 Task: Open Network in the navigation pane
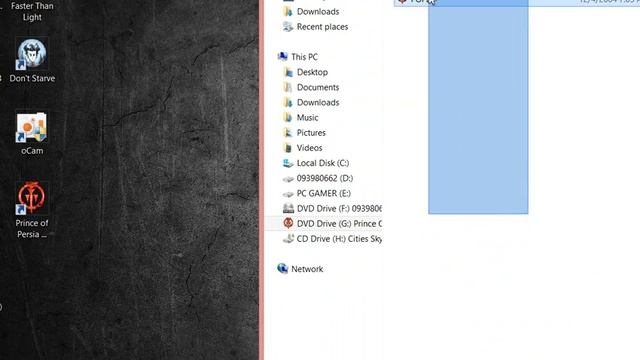tap(307, 269)
